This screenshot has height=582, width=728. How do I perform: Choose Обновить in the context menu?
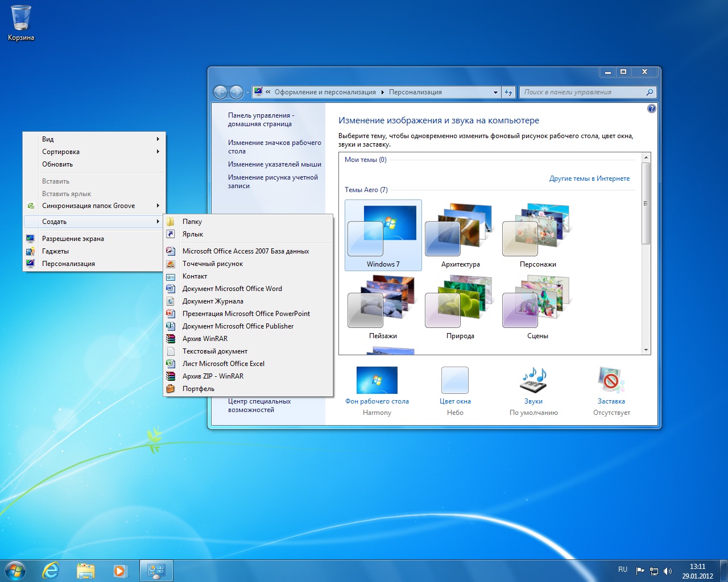94,164
